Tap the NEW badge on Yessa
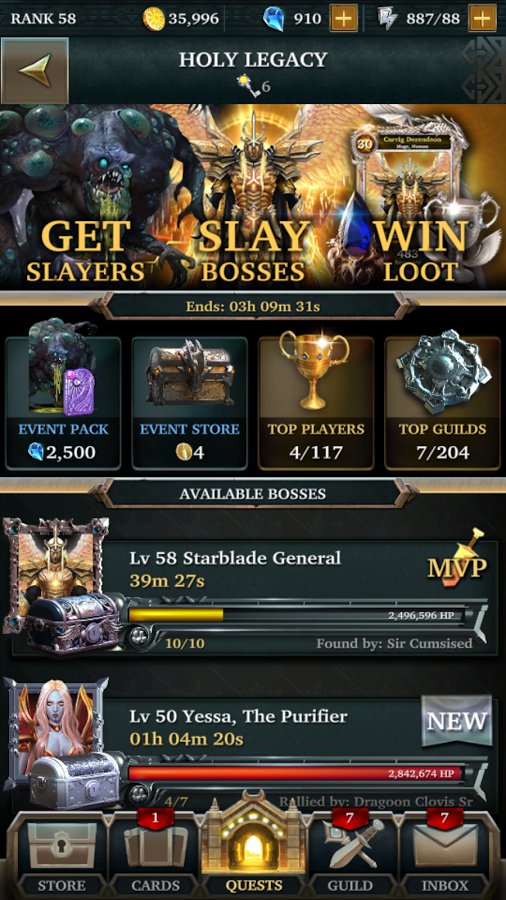 pos(457,720)
